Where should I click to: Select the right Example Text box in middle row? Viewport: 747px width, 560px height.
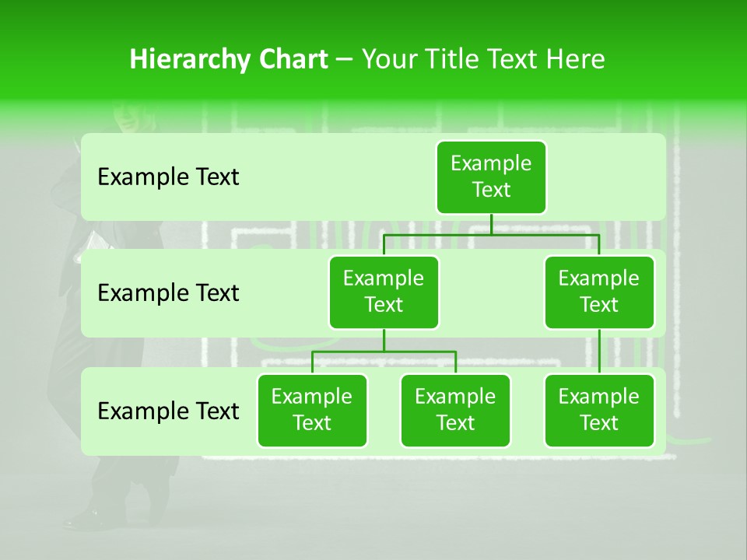pos(599,292)
